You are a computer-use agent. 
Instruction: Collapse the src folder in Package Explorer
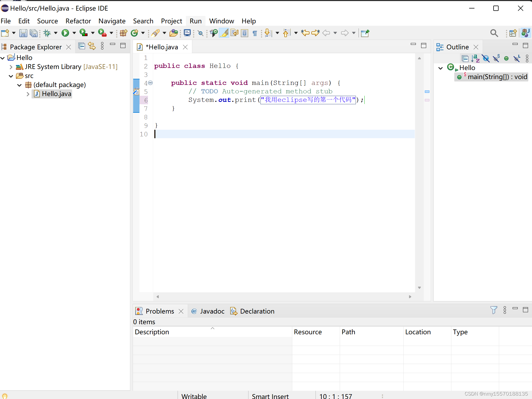tap(11, 76)
